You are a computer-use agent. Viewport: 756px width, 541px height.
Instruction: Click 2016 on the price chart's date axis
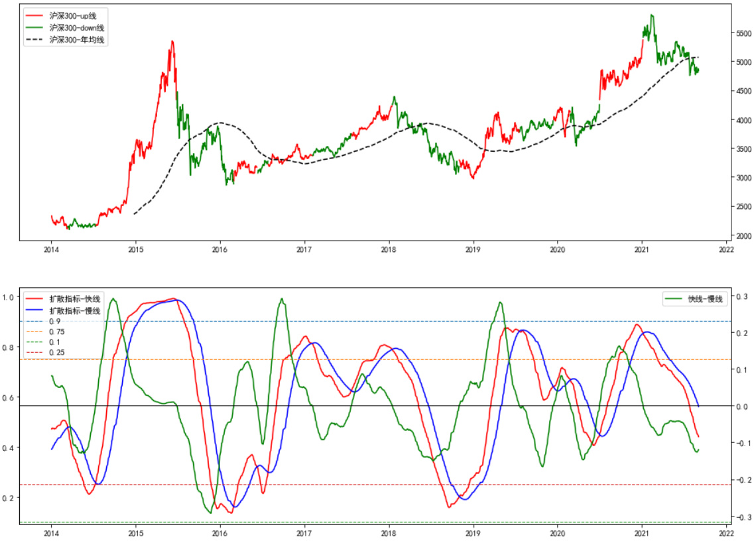(x=220, y=250)
